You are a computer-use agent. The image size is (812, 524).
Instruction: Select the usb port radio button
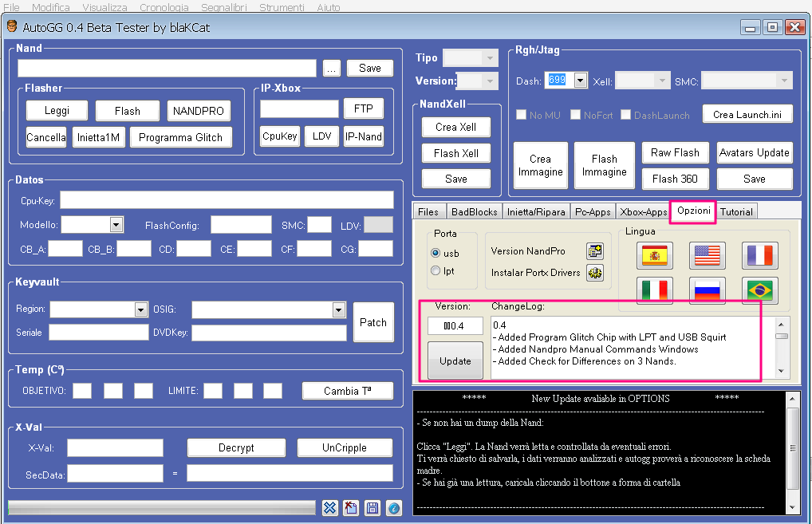(436, 253)
